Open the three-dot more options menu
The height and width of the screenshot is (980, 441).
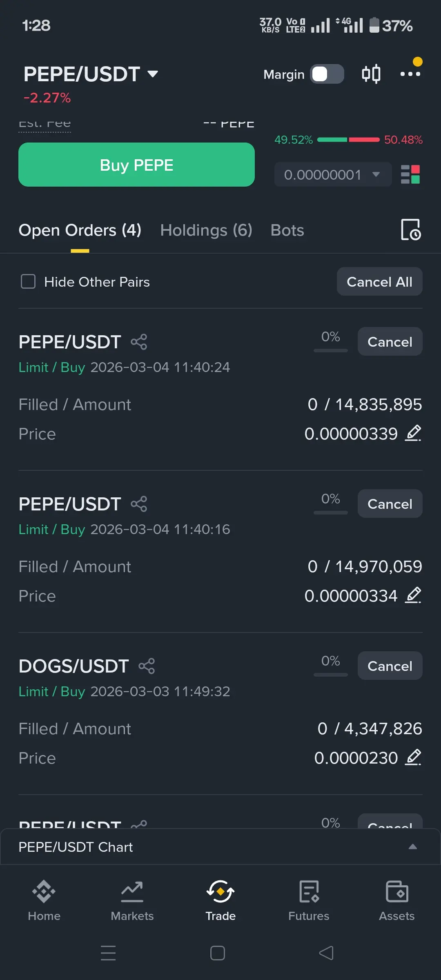(x=410, y=74)
